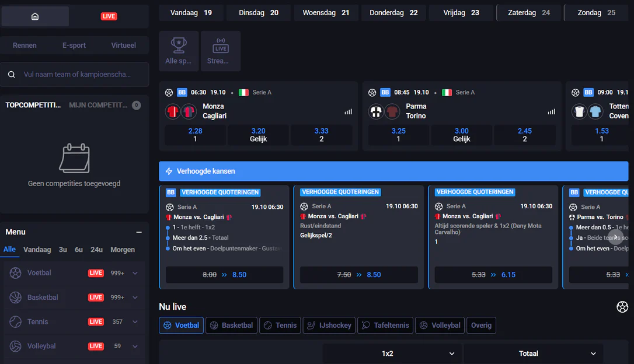Select the Topcompetities tab

[33, 105]
